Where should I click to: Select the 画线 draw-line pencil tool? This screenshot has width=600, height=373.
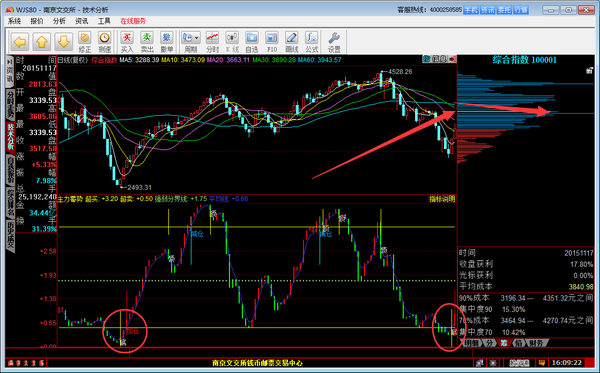292,42
